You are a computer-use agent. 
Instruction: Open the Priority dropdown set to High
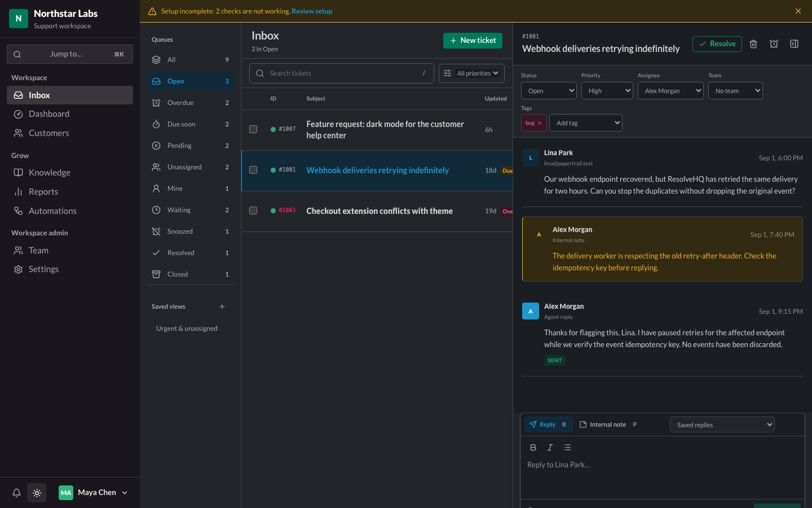[607, 91]
